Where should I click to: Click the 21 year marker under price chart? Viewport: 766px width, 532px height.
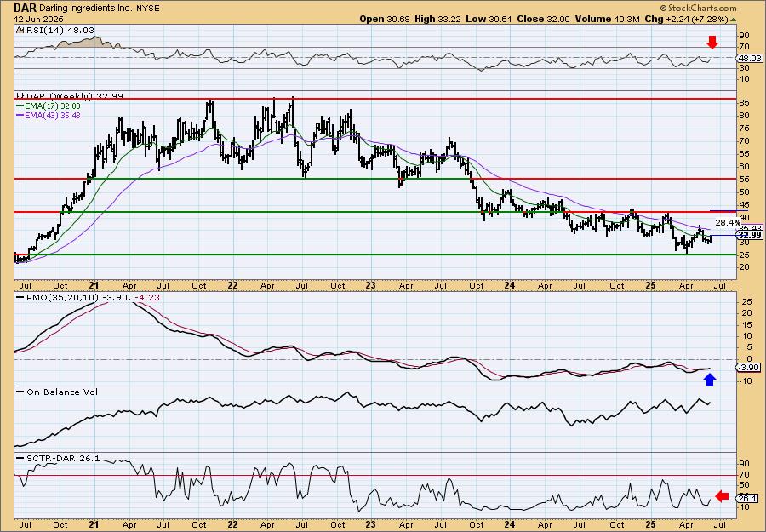[x=94, y=285]
